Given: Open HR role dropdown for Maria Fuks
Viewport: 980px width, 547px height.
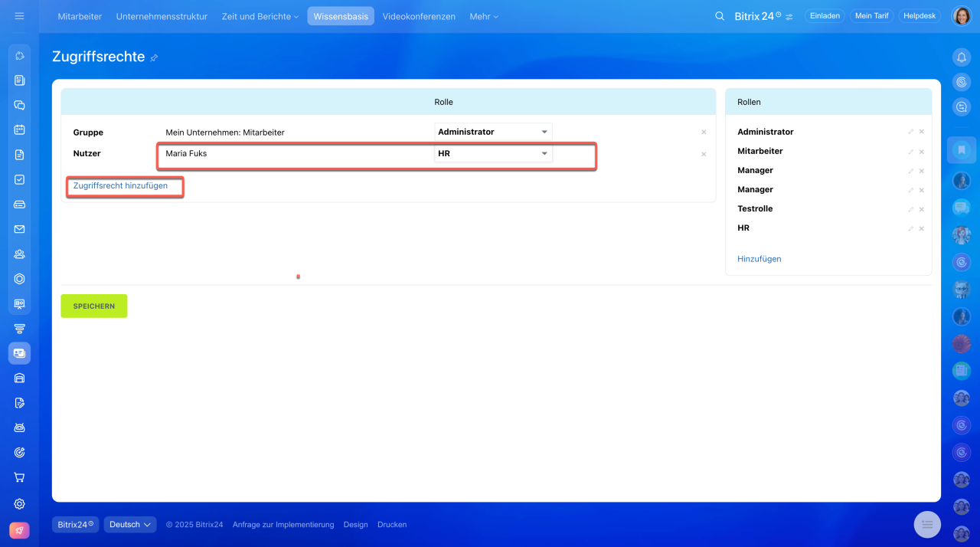Looking at the screenshot, I should pos(493,153).
